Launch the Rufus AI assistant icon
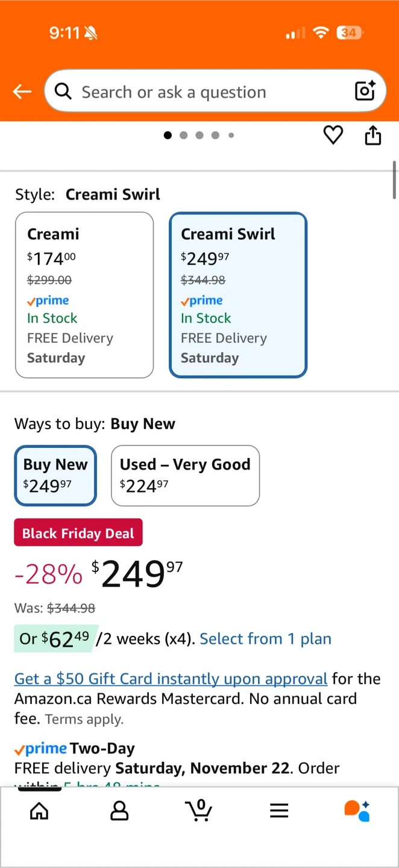 pyautogui.click(x=357, y=811)
